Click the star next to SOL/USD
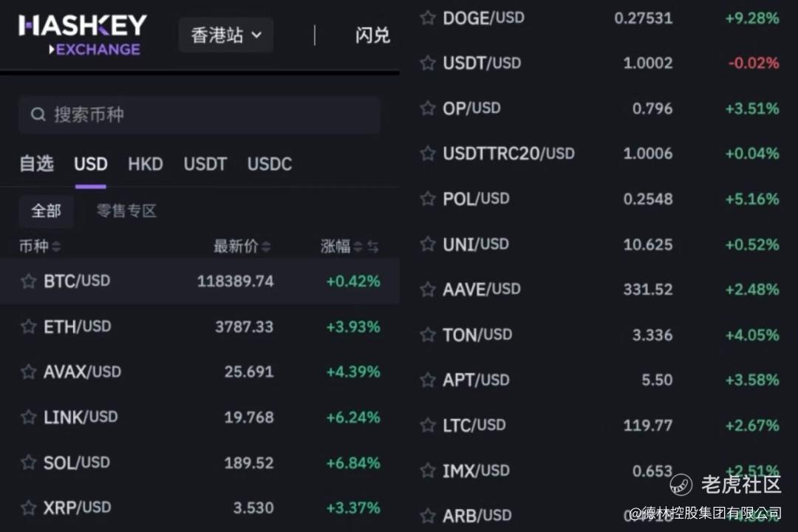This screenshot has width=798, height=532. pyautogui.click(x=28, y=463)
